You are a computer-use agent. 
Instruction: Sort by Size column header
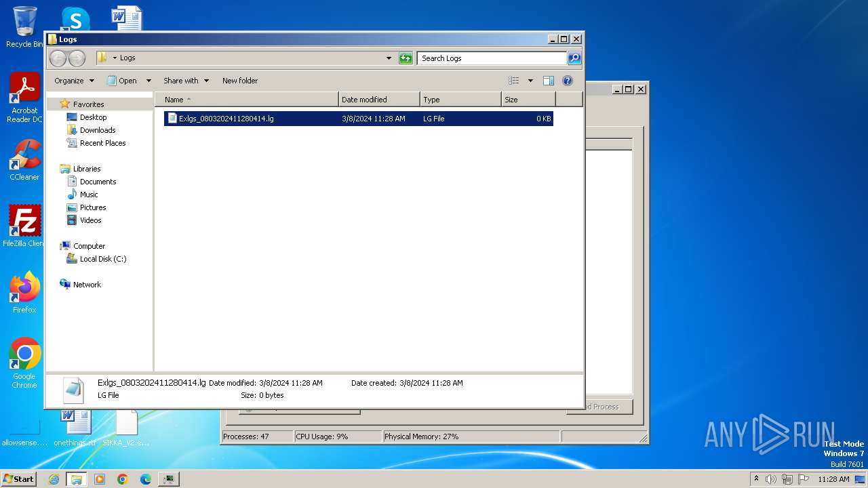(528, 100)
